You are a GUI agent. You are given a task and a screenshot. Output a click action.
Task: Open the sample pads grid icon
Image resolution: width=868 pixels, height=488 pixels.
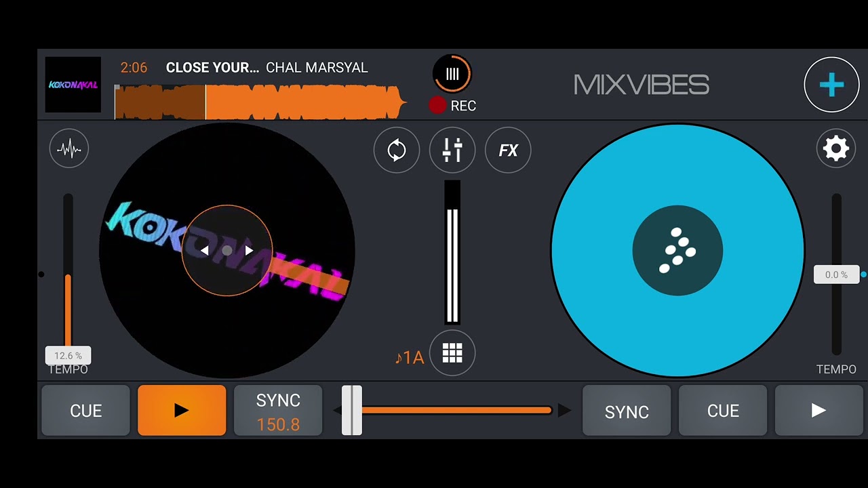[x=452, y=353]
